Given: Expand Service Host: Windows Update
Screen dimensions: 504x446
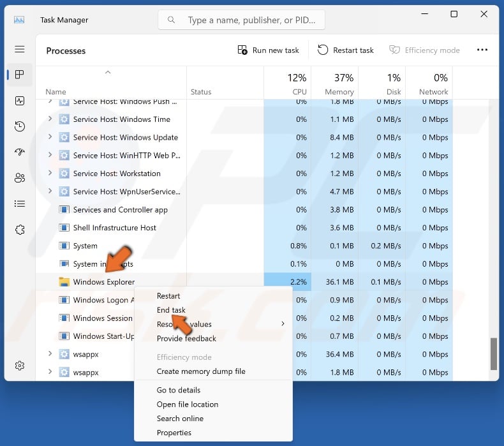Looking at the screenshot, I should pyautogui.click(x=50, y=137).
